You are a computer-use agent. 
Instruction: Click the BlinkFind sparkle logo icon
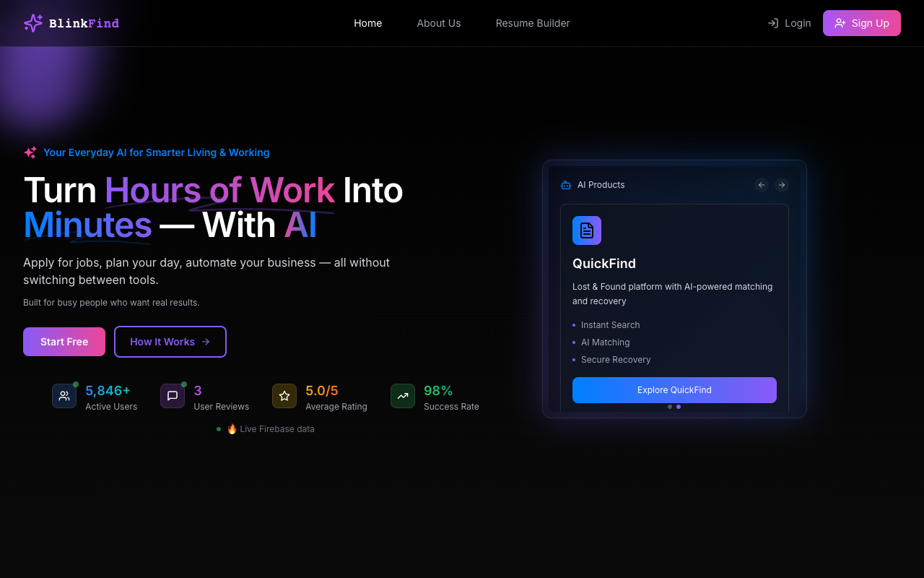(x=32, y=22)
